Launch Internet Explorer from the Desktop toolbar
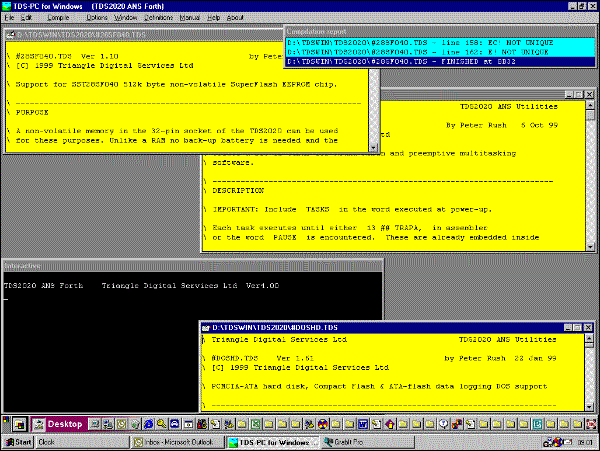The image size is (600, 451). pyautogui.click(x=148, y=424)
